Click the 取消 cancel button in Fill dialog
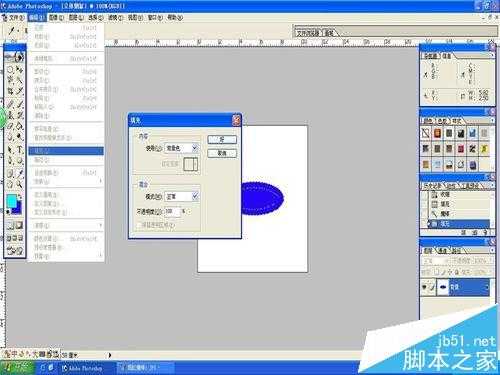Screen dimensions: 500x375 click(x=222, y=153)
